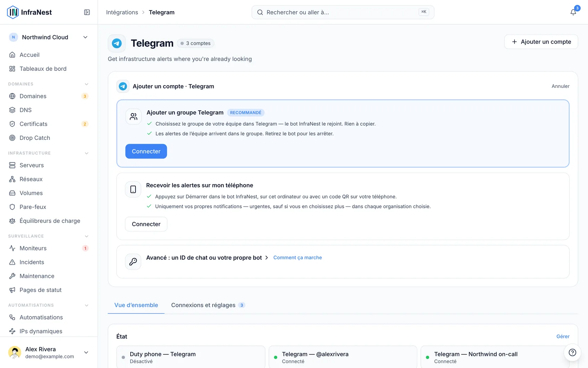Open the Telegram — @alexrivera status card

(343, 357)
